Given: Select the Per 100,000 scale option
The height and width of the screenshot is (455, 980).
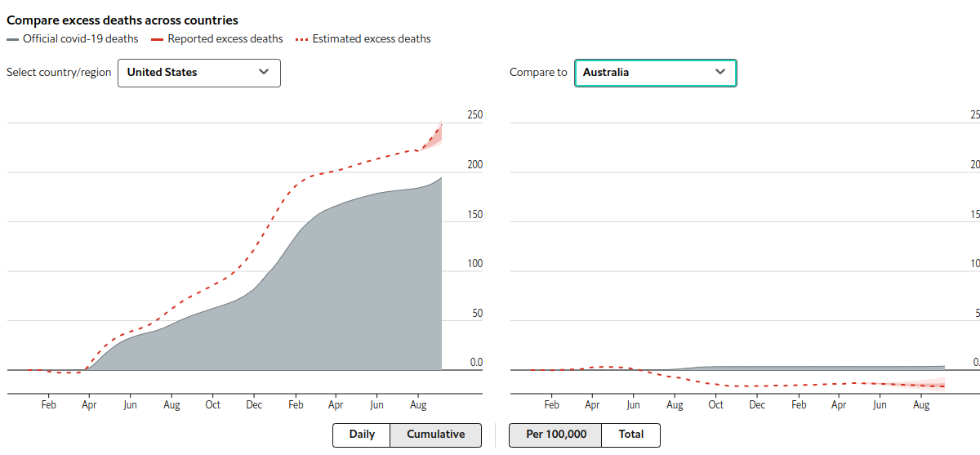Looking at the screenshot, I should 555,435.
